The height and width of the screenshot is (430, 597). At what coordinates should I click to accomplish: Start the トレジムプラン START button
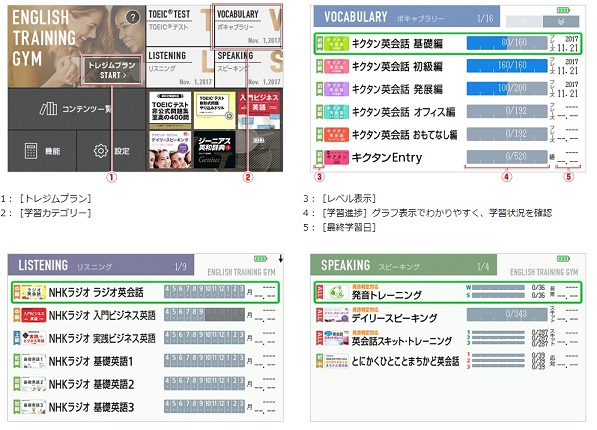pyautogui.click(x=112, y=70)
